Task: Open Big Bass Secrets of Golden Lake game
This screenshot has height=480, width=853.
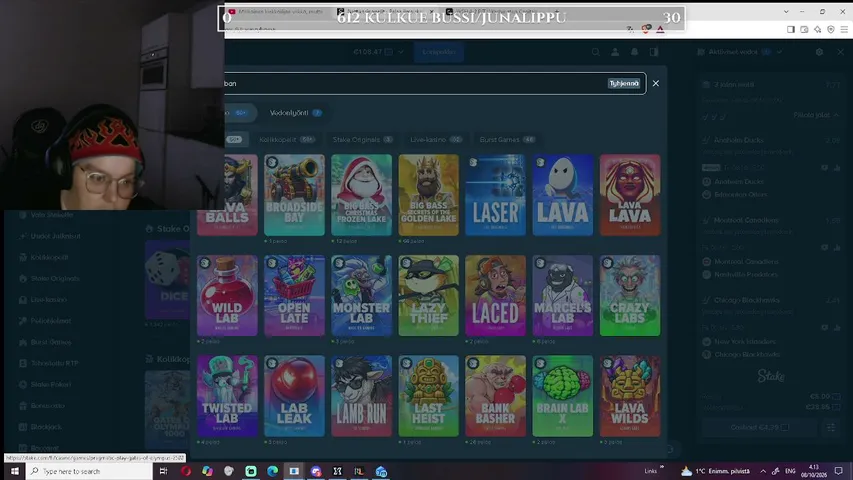Action: [429, 195]
